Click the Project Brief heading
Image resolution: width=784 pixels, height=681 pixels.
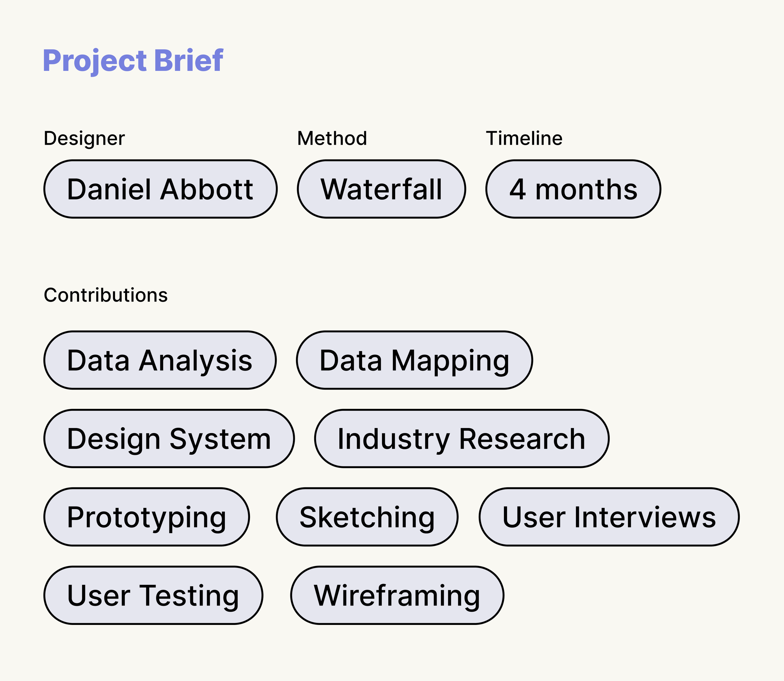pos(133,60)
